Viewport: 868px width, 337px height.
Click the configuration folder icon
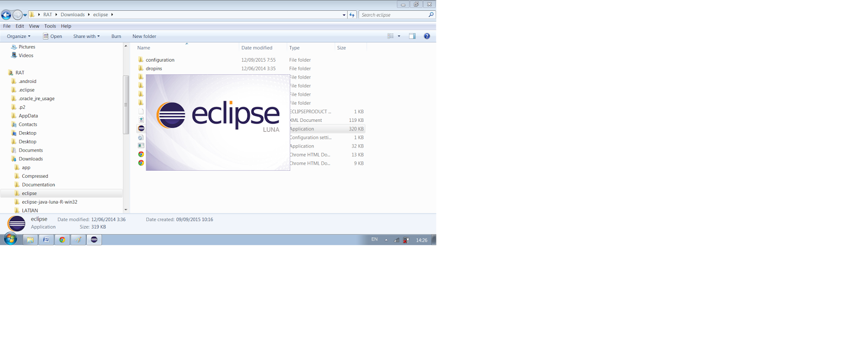141,60
